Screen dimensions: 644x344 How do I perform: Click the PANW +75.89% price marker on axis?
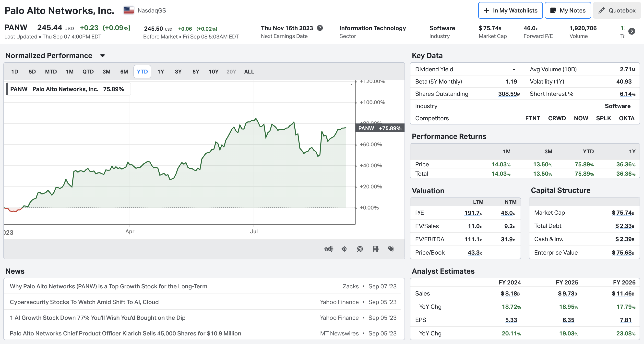coord(380,128)
